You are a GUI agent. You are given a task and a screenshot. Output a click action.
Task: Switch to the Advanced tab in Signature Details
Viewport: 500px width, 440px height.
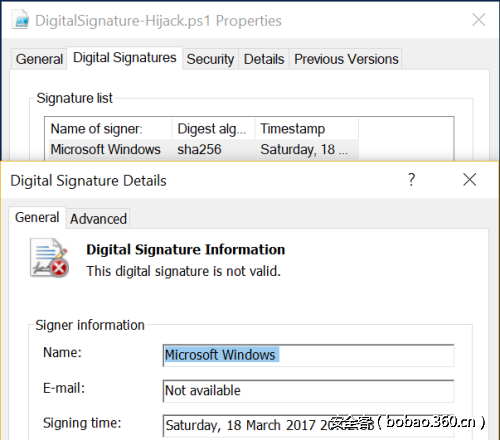click(98, 219)
